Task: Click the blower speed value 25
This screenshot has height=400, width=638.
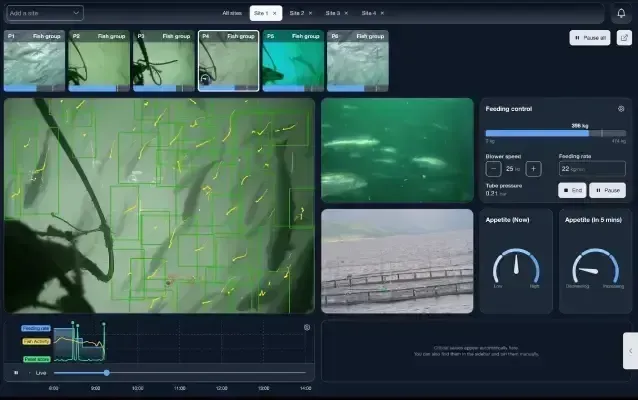Action: pyautogui.click(x=509, y=169)
